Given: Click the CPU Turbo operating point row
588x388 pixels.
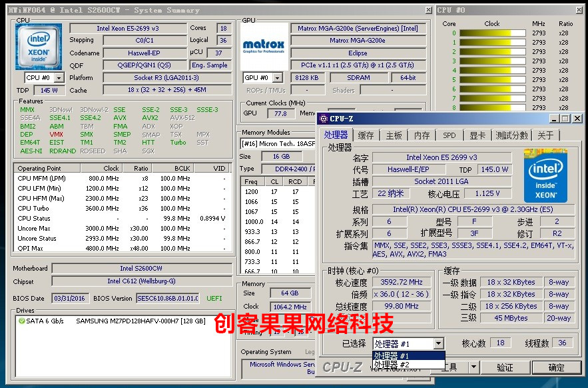Looking at the screenshot, I should click(123, 209).
